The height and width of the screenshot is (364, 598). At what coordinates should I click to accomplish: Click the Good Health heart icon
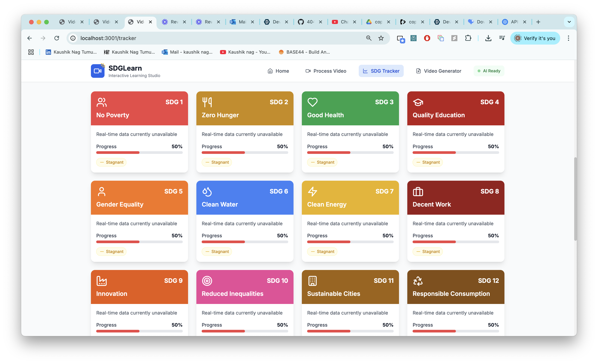pyautogui.click(x=312, y=102)
